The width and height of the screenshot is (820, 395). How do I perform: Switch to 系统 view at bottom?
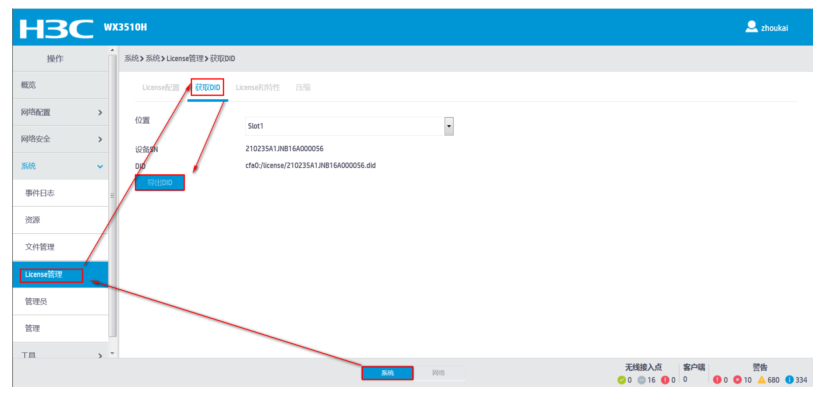[388, 373]
